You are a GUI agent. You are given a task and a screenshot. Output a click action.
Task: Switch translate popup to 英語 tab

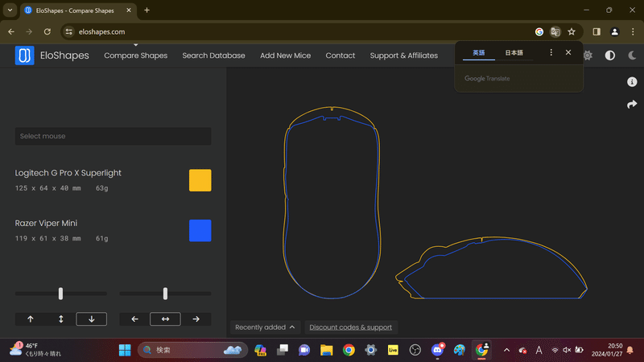point(479,52)
